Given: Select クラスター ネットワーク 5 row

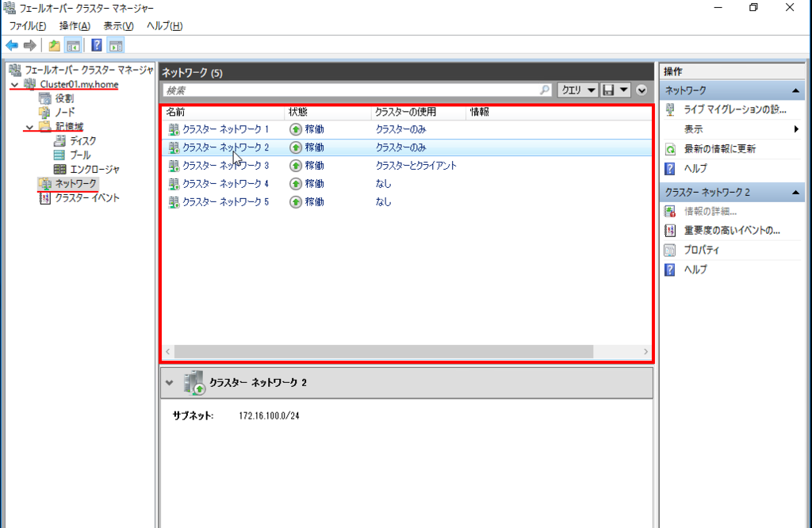Looking at the screenshot, I should pyautogui.click(x=407, y=202).
